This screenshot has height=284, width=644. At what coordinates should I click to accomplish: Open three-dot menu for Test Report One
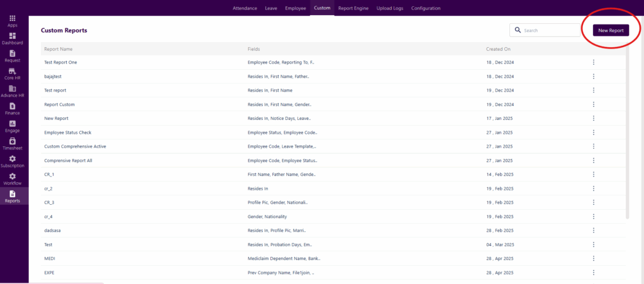click(593, 62)
